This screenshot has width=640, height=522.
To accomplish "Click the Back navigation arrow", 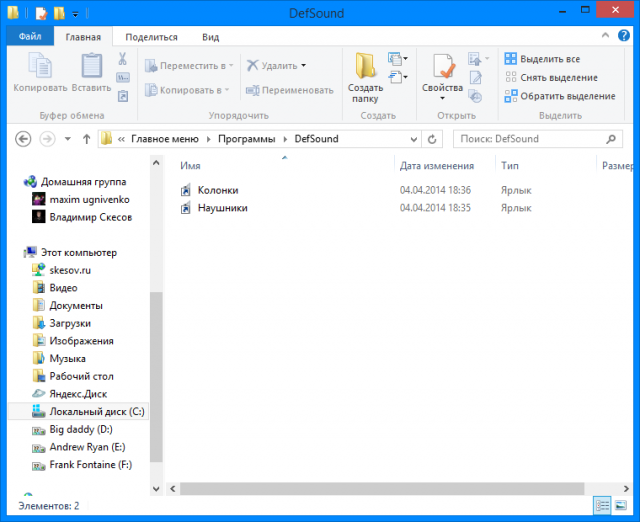I will point(23,139).
